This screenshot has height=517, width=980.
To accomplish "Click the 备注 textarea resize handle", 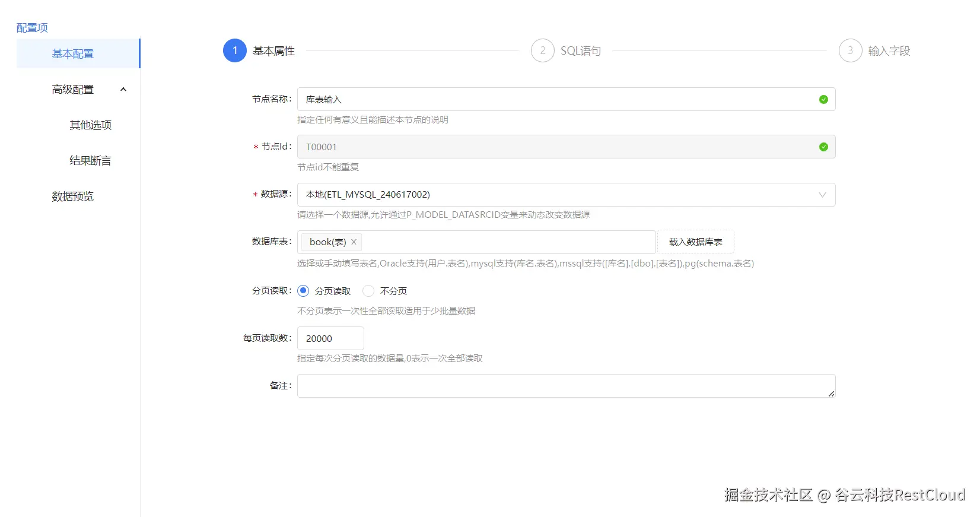I will tap(831, 393).
